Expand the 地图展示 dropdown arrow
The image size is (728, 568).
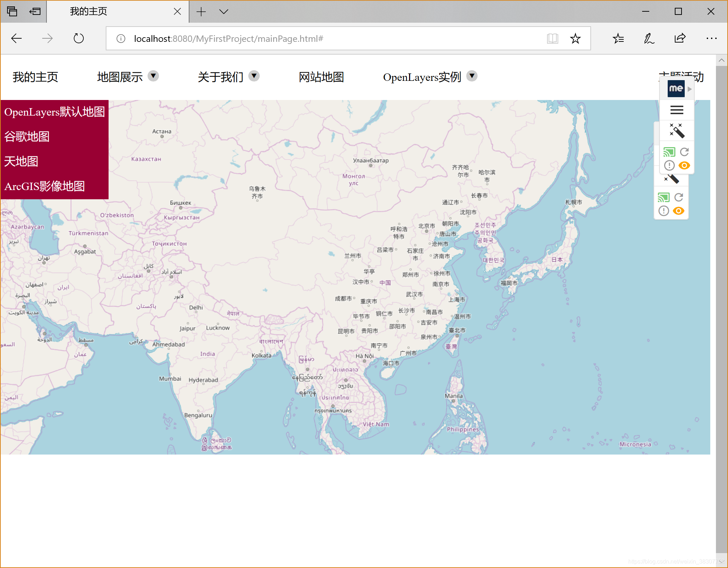(153, 76)
